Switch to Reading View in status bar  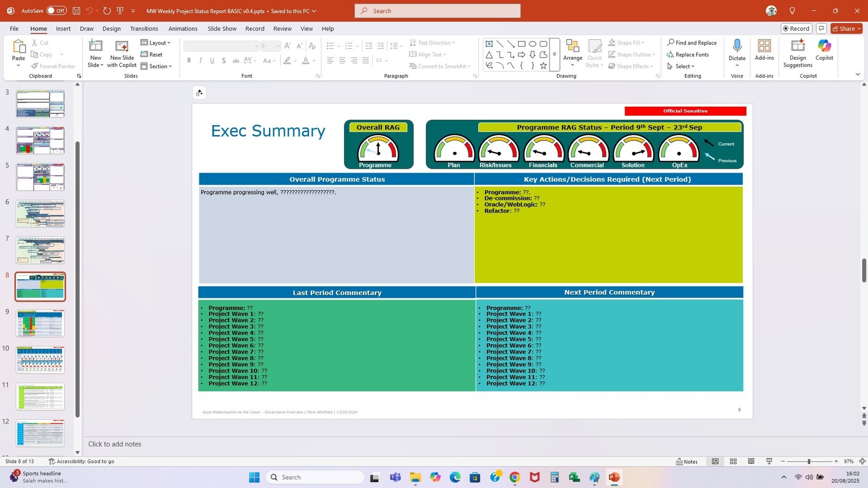(x=751, y=461)
